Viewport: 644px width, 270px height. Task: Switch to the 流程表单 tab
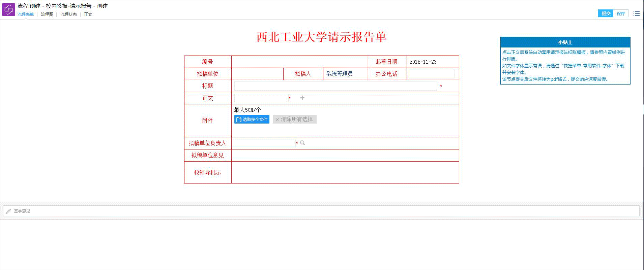point(26,14)
